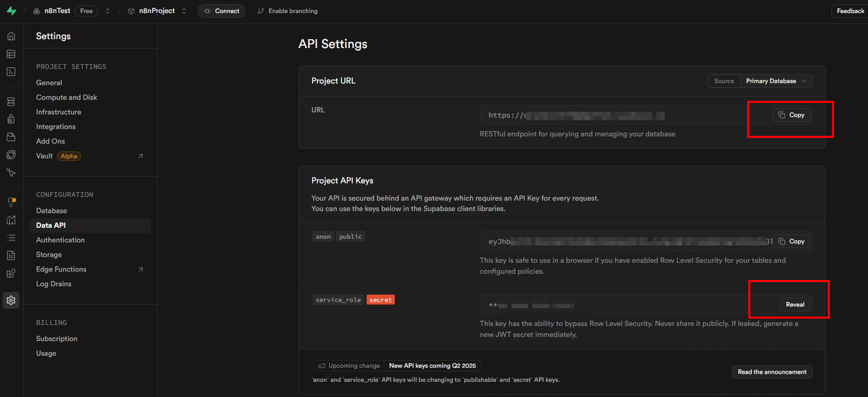Click n8nTest organization name
The width and height of the screenshot is (868, 397).
(57, 11)
